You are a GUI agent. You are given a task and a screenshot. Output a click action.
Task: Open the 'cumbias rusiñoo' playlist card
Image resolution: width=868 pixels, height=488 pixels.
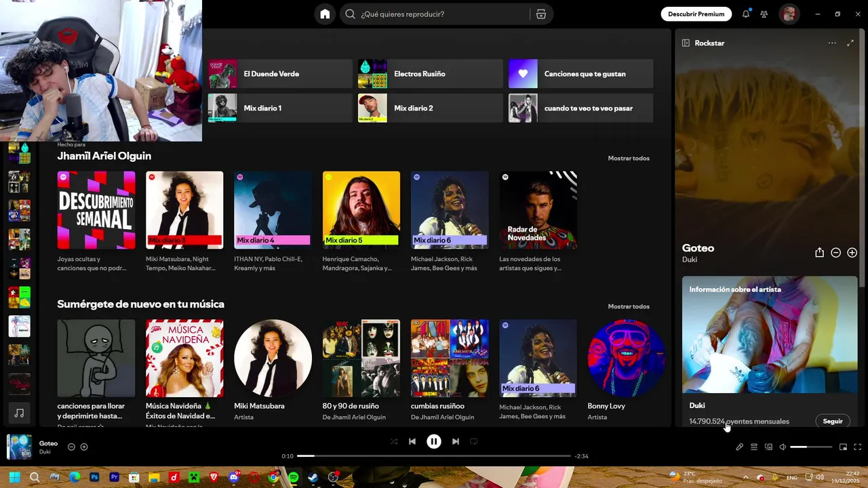click(450, 371)
